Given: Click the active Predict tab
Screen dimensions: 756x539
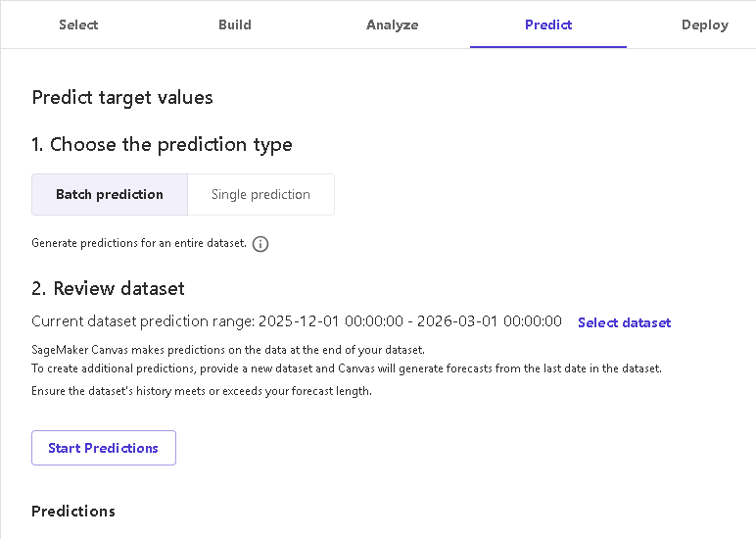Looking at the screenshot, I should click(548, 24).
